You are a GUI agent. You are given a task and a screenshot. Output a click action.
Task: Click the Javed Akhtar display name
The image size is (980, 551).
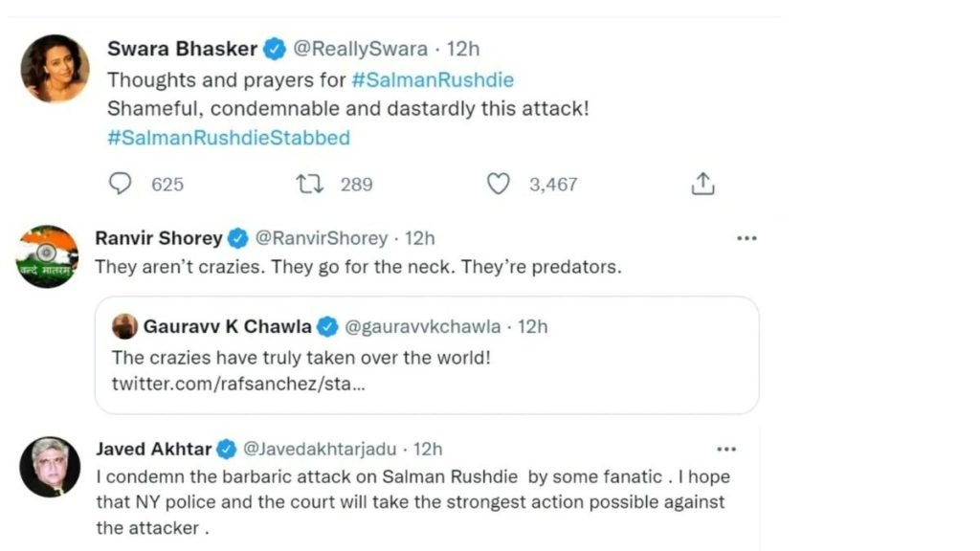pos(155,449)
